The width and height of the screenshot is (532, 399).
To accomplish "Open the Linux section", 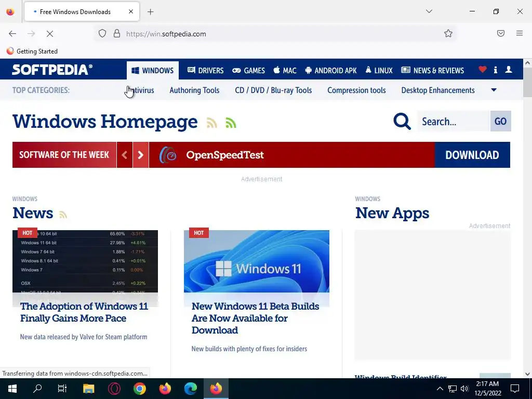I will (x=379, y=70).
